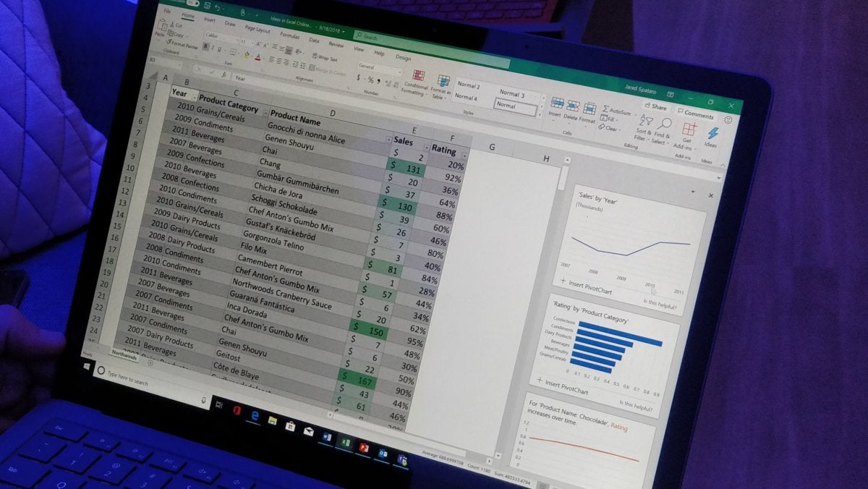Click the fill color bucket icon

pos(246,55)
